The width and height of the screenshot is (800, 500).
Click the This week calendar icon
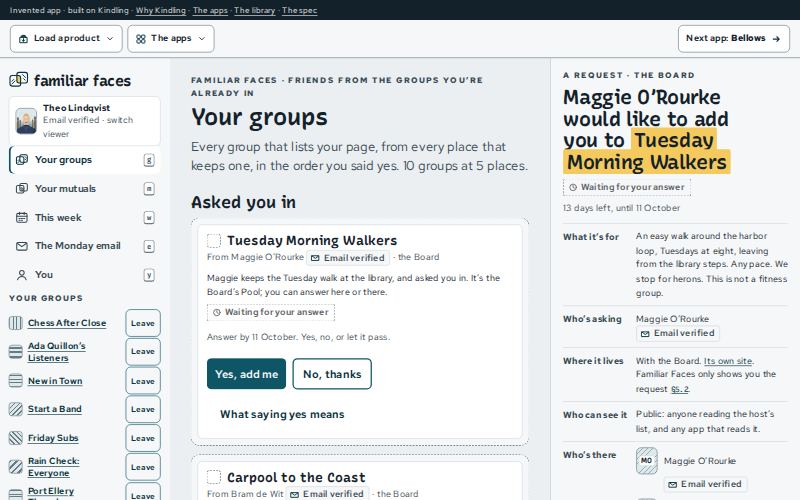21,218
